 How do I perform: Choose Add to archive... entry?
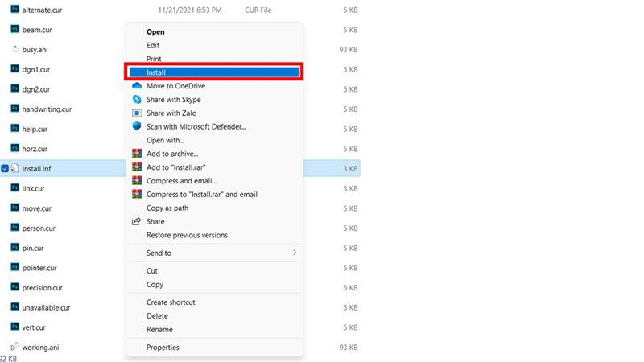172,154
